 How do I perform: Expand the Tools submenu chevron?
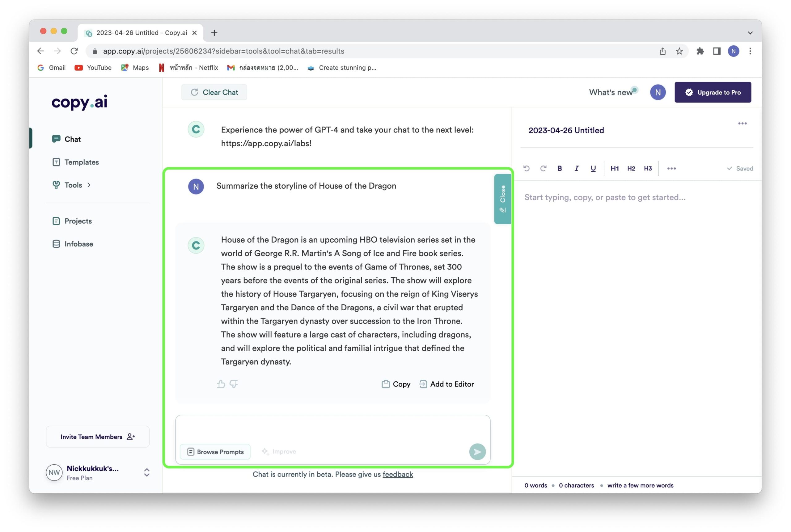89,185
